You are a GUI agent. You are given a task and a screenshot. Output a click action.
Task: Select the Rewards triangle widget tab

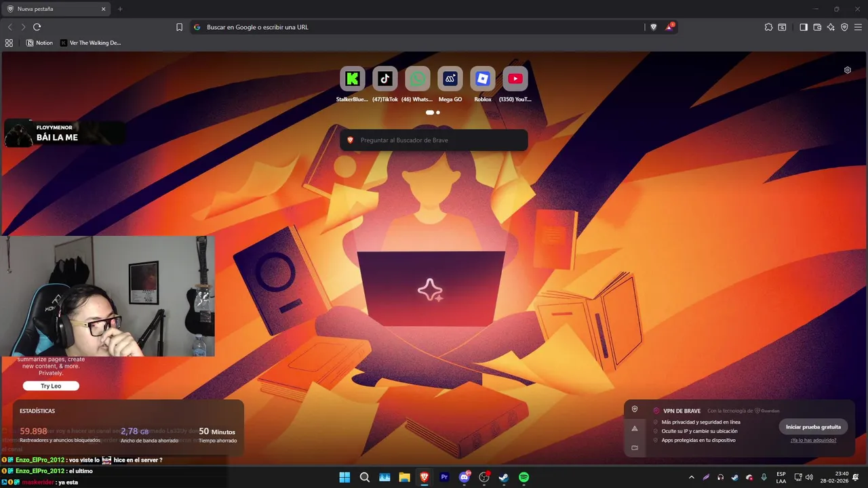(635, 428)
